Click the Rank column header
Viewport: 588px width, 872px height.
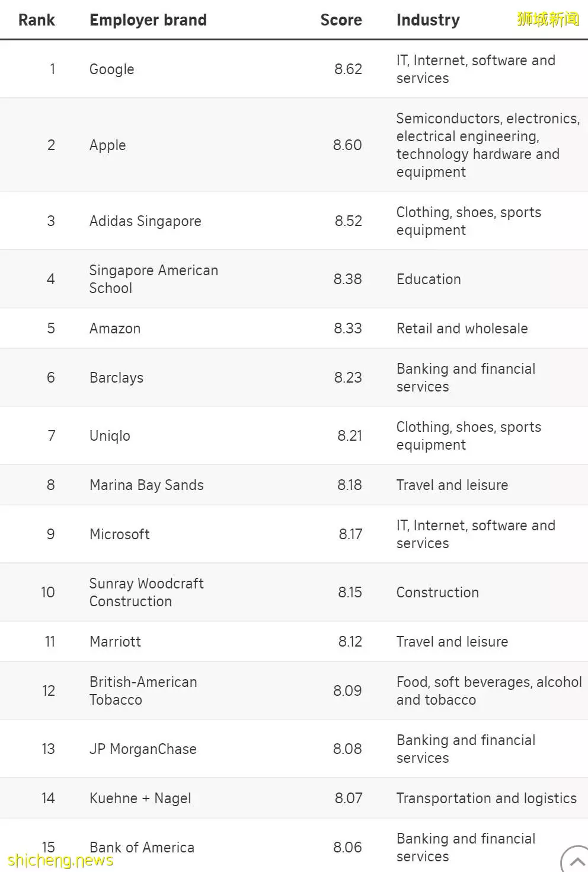(37, 20)
